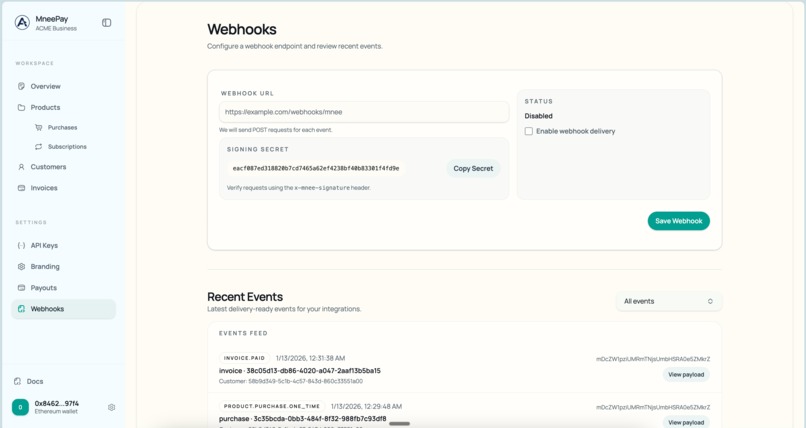This screenshot has height=428, width=806.
Task: Collapse the sidebar with the panel icon
Action: click(x=106, y=23)
